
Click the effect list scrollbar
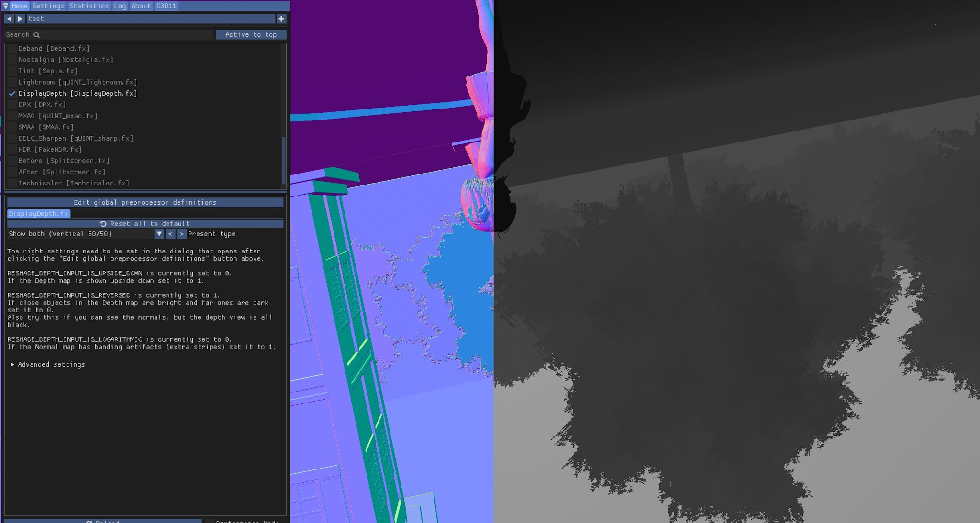(x=283, y=160)
